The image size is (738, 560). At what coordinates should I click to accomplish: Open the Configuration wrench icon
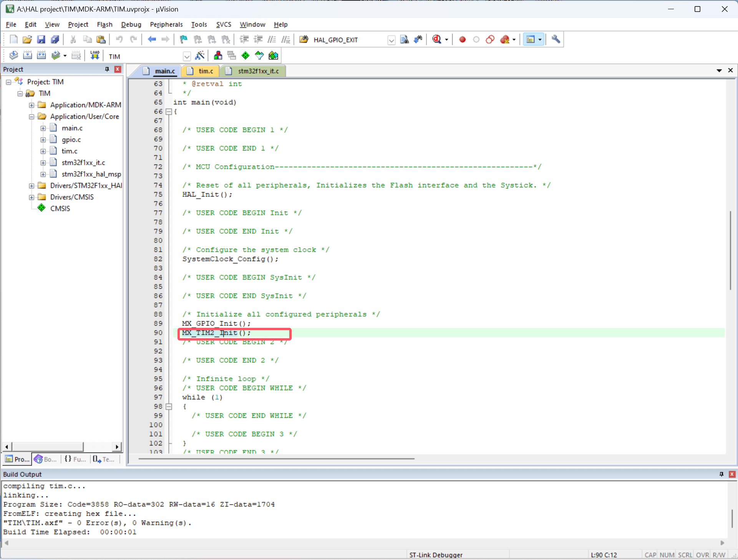click(x=556, y=40)
